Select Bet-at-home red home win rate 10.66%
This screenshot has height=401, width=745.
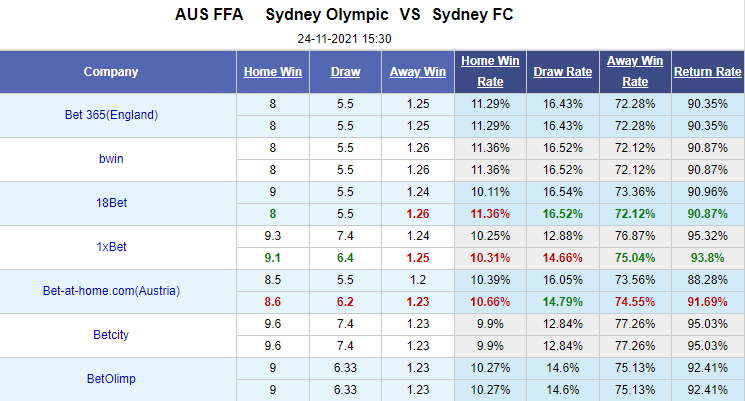pos(490,302)
